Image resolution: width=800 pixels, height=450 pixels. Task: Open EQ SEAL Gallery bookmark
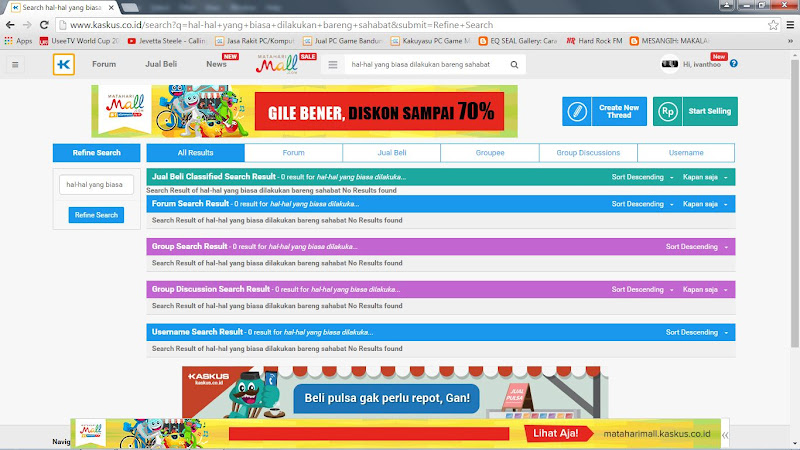click(x=518, y=41)
